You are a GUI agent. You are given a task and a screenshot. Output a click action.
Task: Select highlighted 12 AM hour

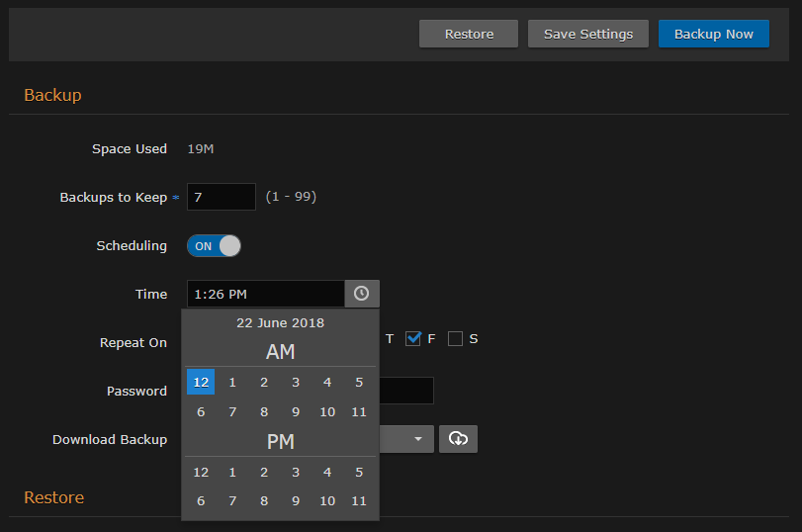click(x=201, y=382)
